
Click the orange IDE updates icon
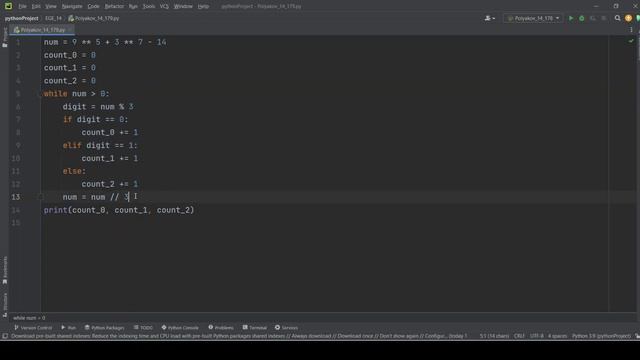(x=629, y=18)
